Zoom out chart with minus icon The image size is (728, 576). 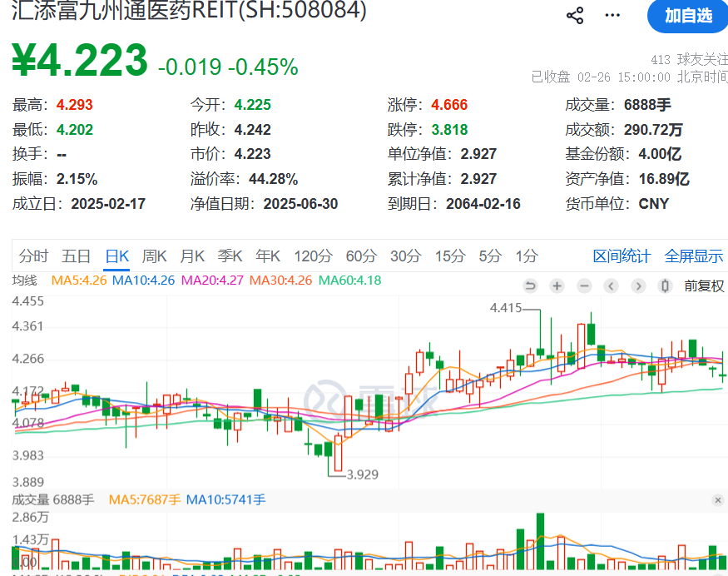point(584,286)
